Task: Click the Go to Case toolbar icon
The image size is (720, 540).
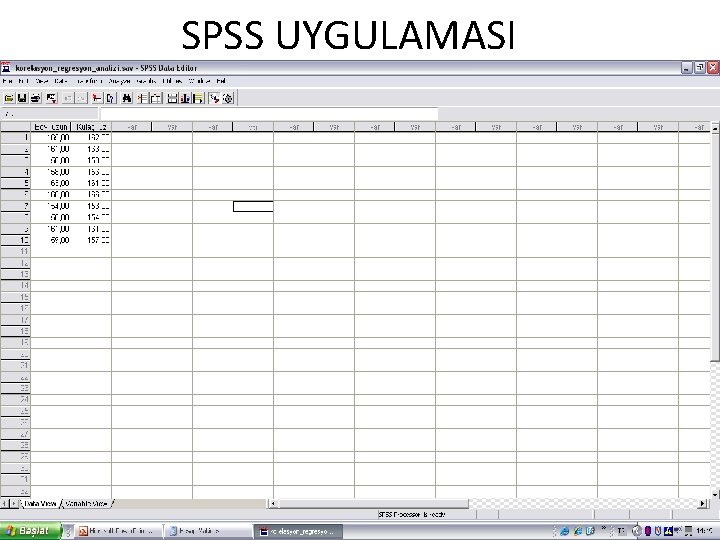Action: click(x=96, y=98)
